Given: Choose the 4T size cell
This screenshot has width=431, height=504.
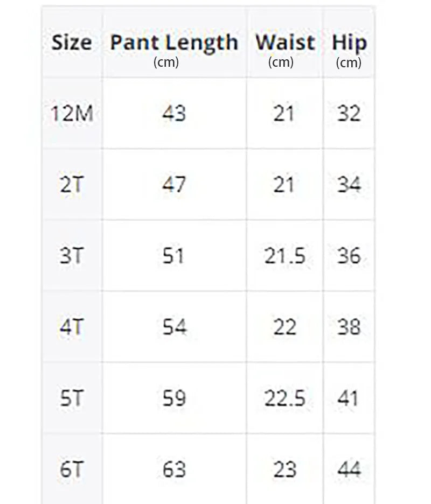Looking at the screenshot, I should click(72, 327).
